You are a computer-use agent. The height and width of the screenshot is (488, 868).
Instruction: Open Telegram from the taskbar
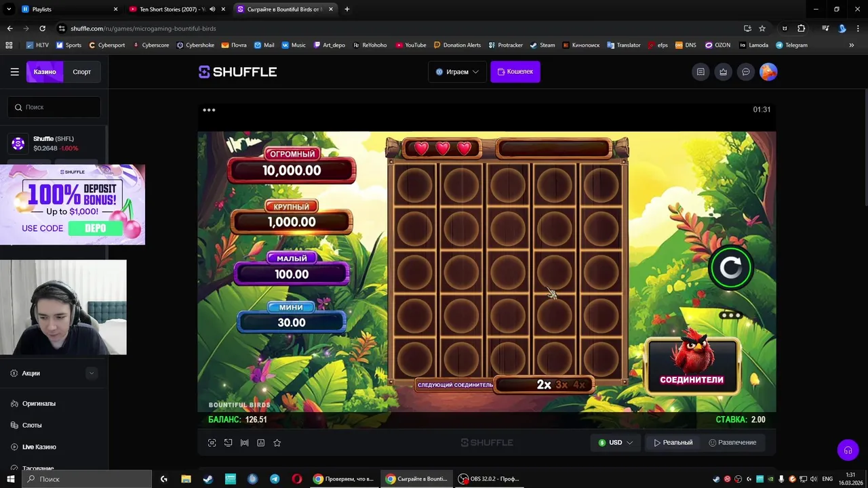point(275,479)
